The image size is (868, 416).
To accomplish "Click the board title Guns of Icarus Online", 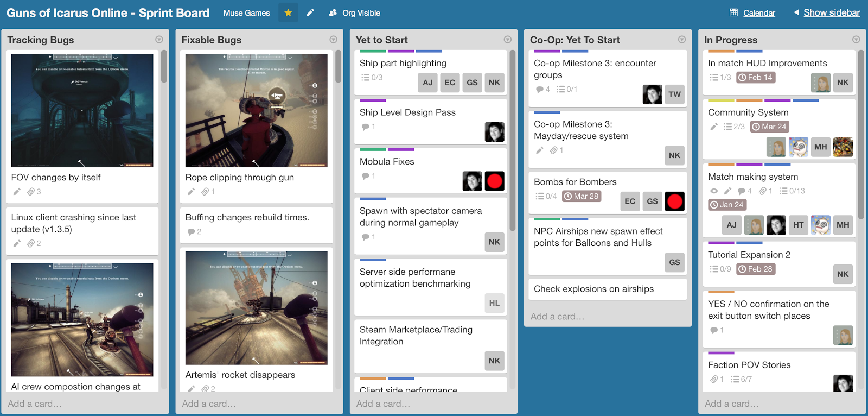I will pyautogui.click(x=108, y=13).
